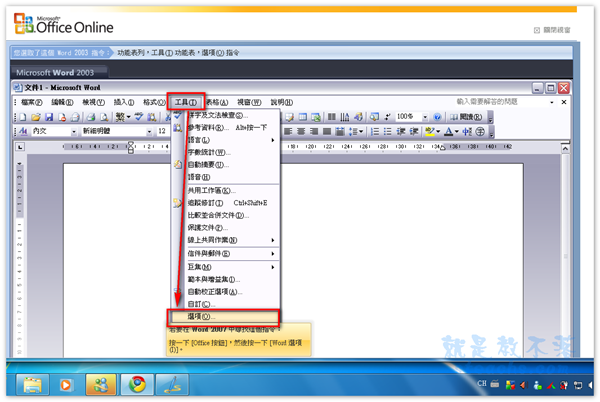This screenshot has width=600, height=402.
Task: Click the Columns toolbar icon
Action: [332, 117]
